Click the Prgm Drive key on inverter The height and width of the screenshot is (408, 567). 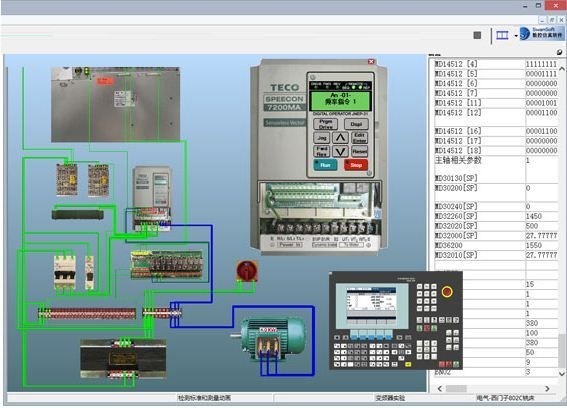(325, 124)
